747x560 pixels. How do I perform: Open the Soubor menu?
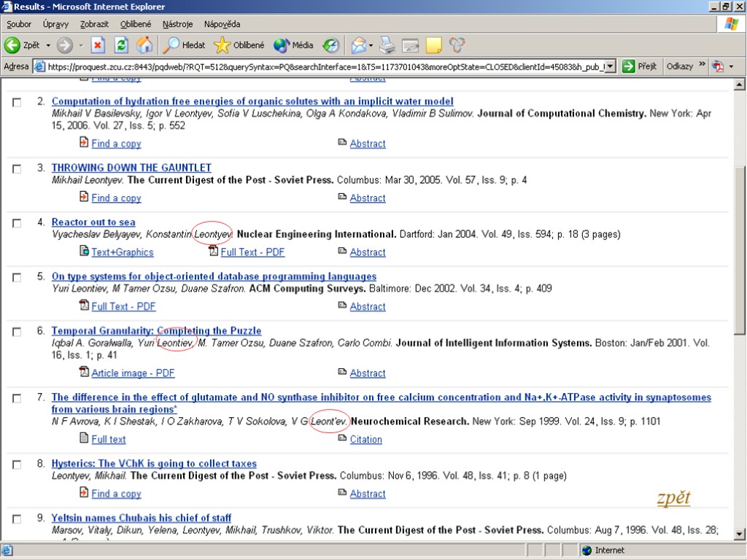point(19,24)
